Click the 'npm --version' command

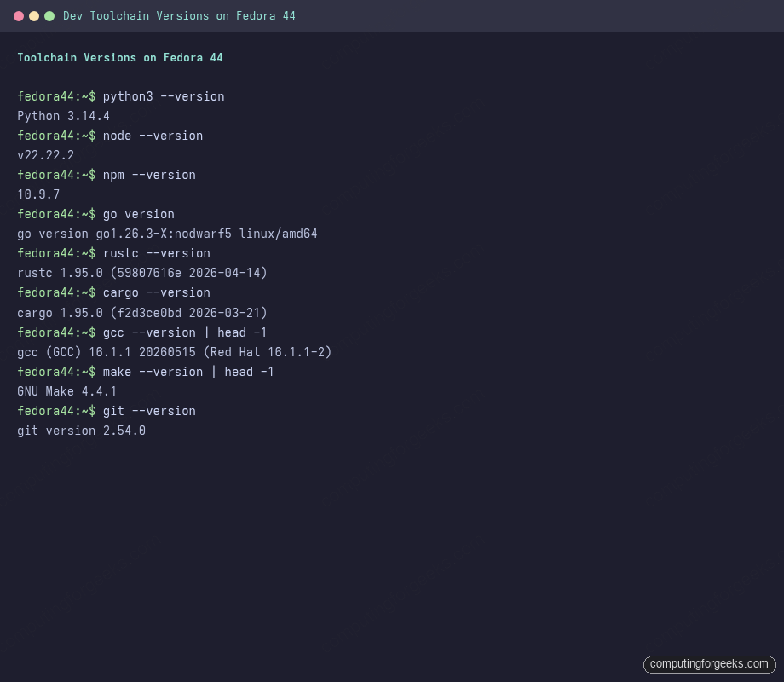149,175
